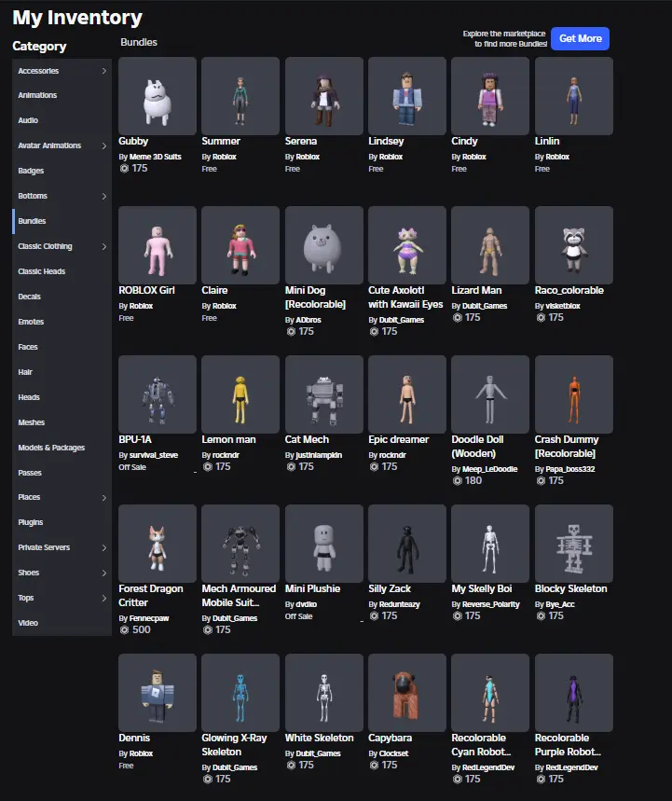The image size is (672, 801).
Task: Open the Recolorable Cyan Robot title link
Action: [x=481, y=745]
